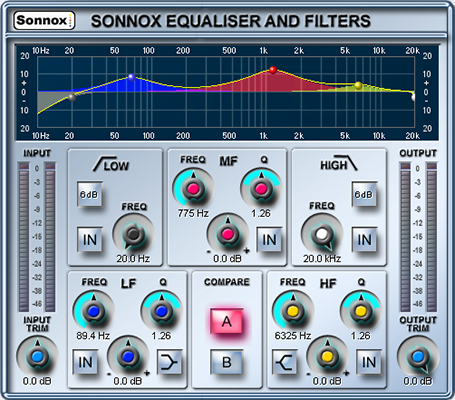Adjust the HF Q knob
455x400 pixels.
click(x=361, y=311)
